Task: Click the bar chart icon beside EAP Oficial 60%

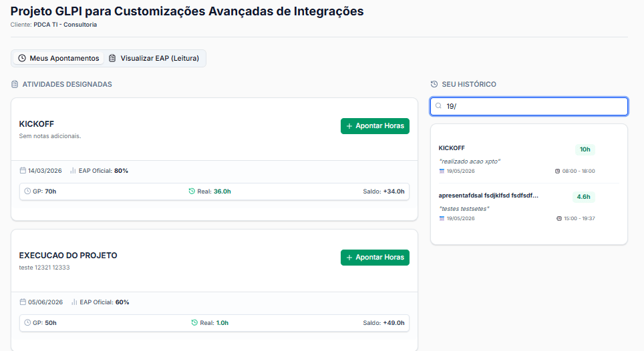Action: 74,302
